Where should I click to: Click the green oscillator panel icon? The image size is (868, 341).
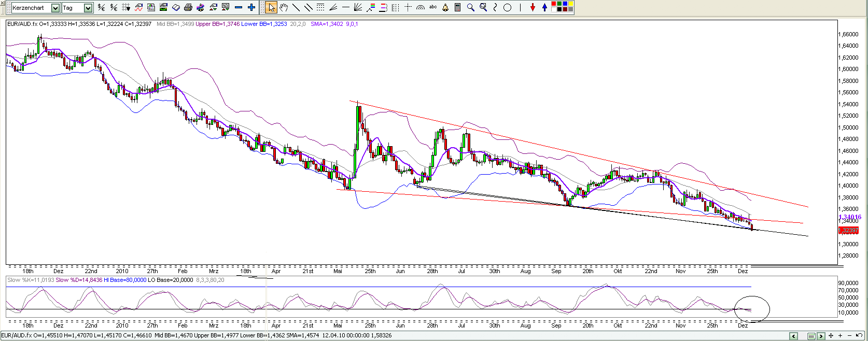(163, 7)
